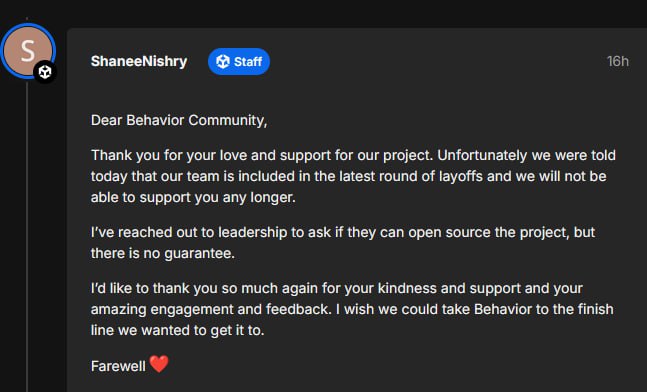
Task: Click the blue Staff badge
Action: click(x=239, y=61)
